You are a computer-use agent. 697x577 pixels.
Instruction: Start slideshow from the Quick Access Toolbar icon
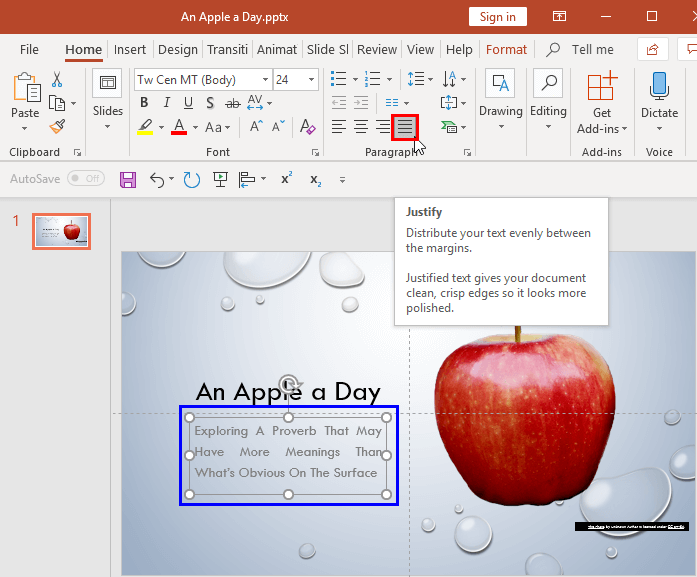[220, 180]
